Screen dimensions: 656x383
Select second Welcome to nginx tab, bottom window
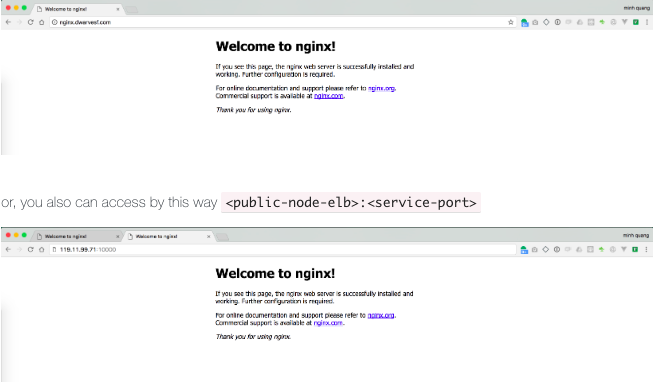[x=169, y=236]
